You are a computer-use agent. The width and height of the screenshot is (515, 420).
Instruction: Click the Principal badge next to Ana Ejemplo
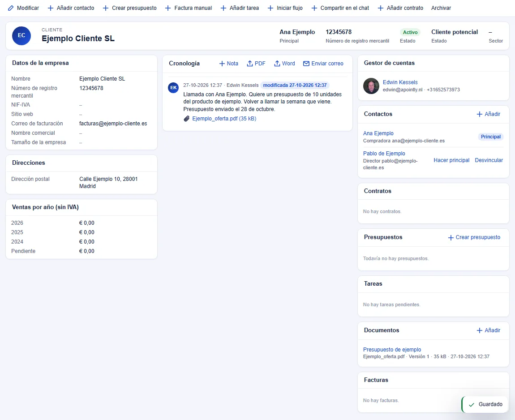[x=491, y=137]
